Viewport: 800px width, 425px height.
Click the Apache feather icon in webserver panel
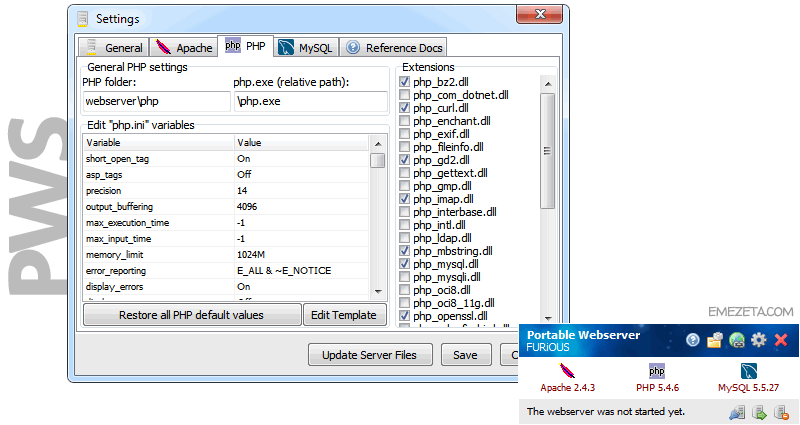(x=567, y=371)
